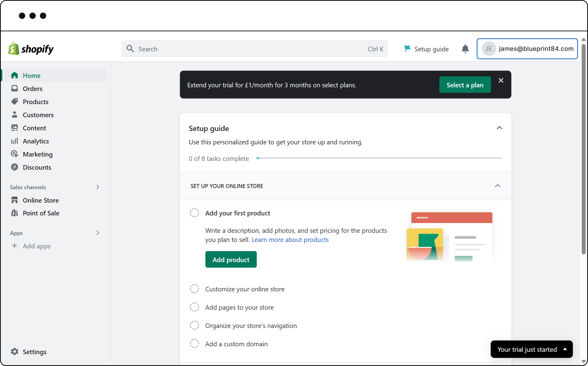Open Learn more about products link
This screenshot has width=588, height=366.
pyautogui.click(x=290, y=240)
